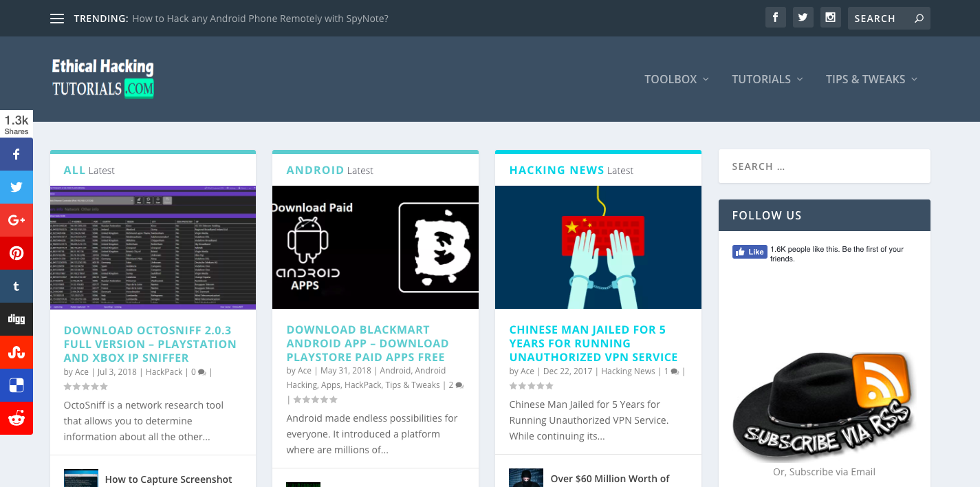
Task: Open the small Capture Screenshot thumbnail
Action: pos(81,478)
